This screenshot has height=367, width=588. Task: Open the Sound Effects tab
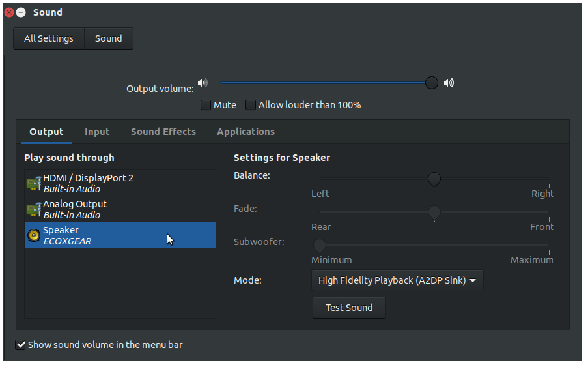pyautogui.click(x=163, y=132)
